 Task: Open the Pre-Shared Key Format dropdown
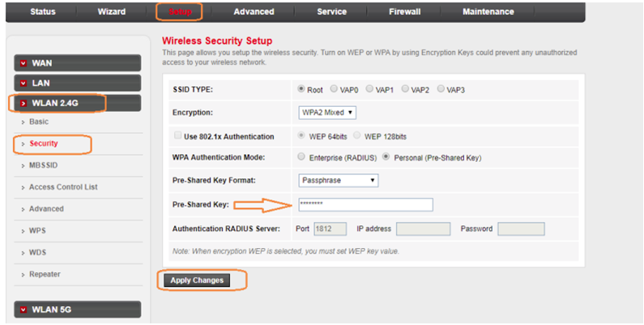pyautogui.click(x=338, y=180)
